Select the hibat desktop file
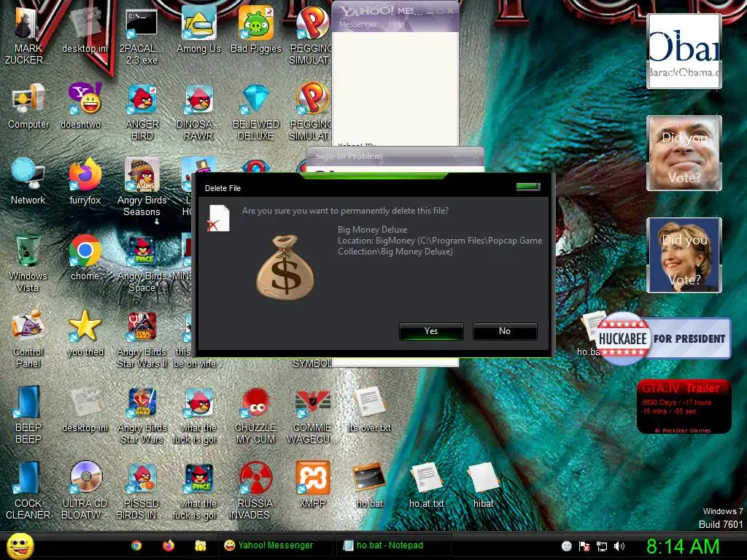Screen dimensions: 747x560 [483, 484]
